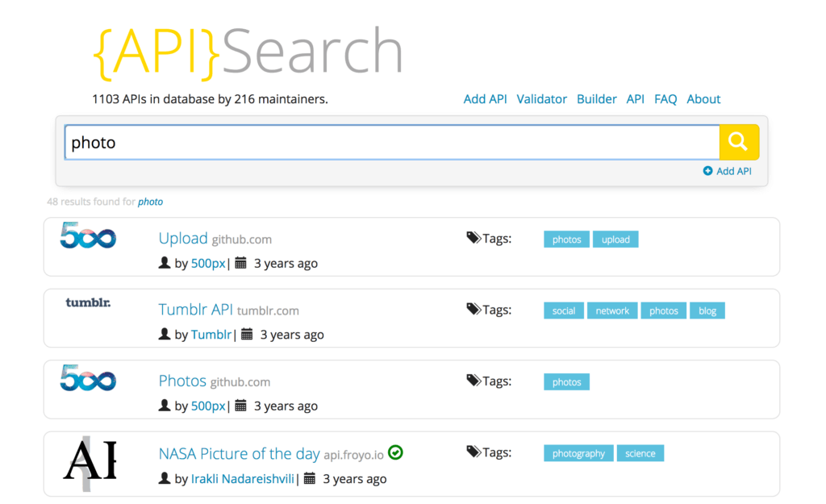The image size is (826, 504).
Task: Go to the FAQ page
Action: (665, 98)
